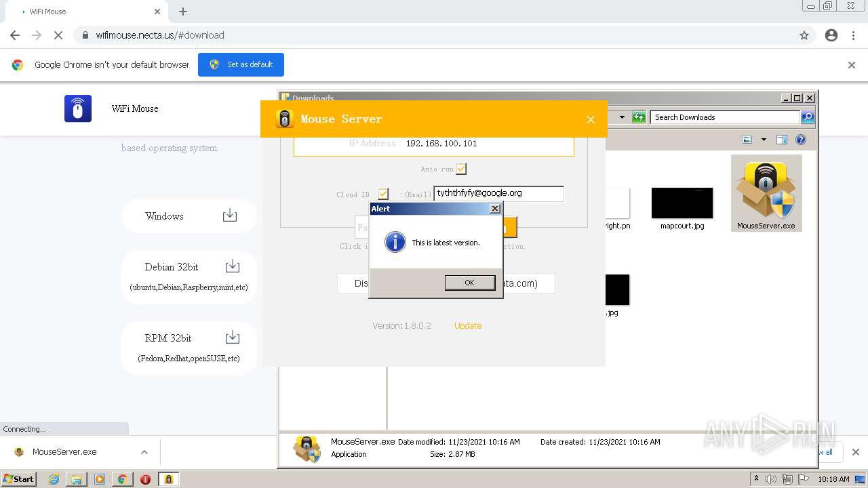This screenshot has width=868, height=488.
Task: Refresh the Downloads folder in Explorer
Action: tap(639, 117)
